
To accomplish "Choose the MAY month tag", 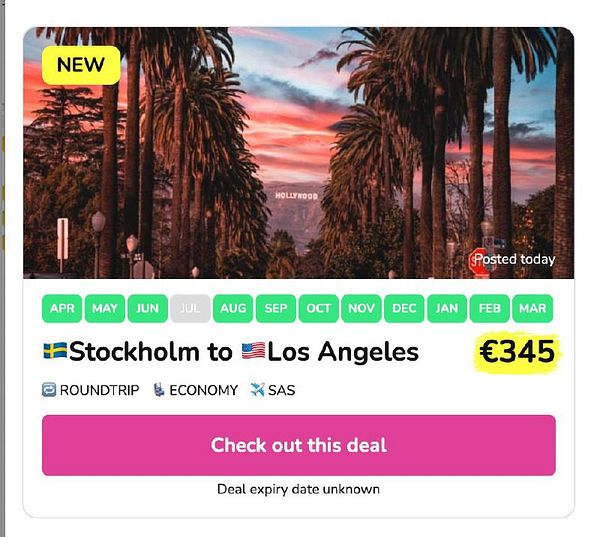I will pyautogui.click(x=105, y=308).
